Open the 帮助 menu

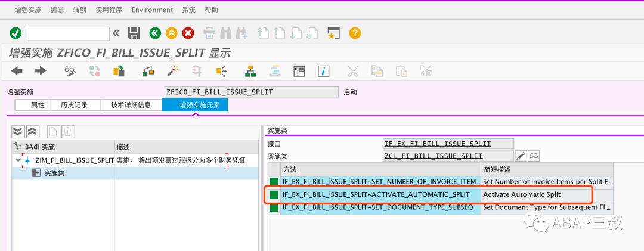point(212,10)
